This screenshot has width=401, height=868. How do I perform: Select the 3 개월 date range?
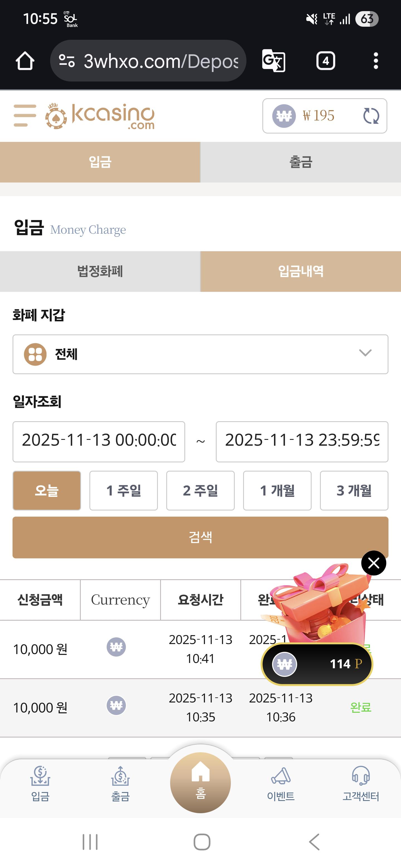pyautogui.click(x=354, y=490)
